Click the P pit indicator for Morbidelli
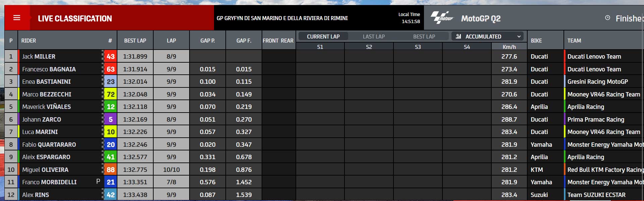 pos(98,182)
